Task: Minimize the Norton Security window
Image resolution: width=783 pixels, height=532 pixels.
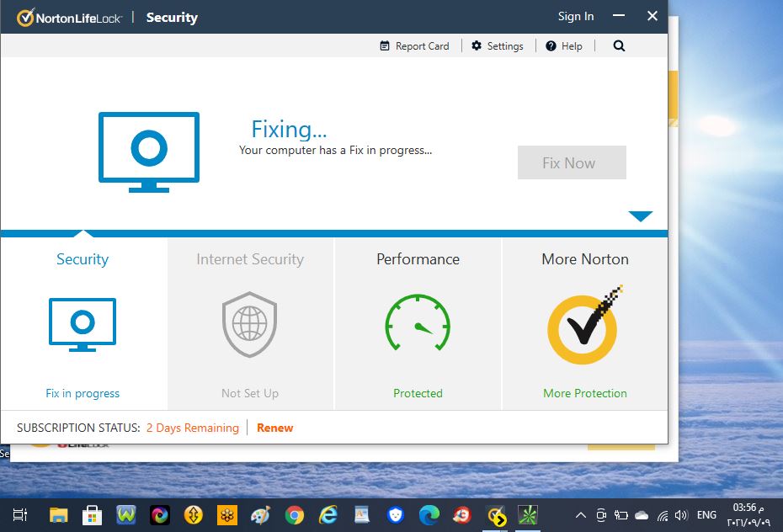Action: pos(619,15)
